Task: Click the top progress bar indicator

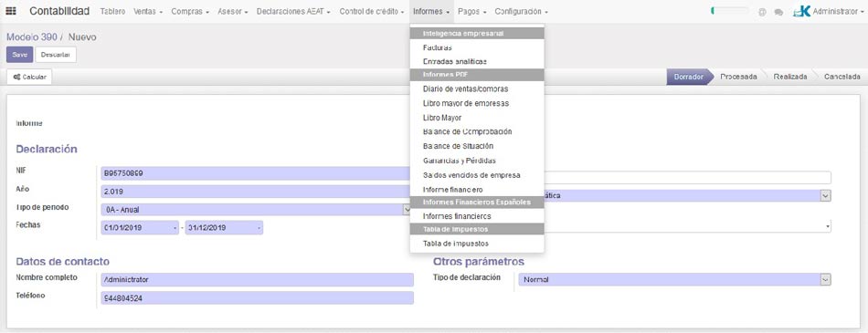Action: pyautogui.click(x=731, y=11)
